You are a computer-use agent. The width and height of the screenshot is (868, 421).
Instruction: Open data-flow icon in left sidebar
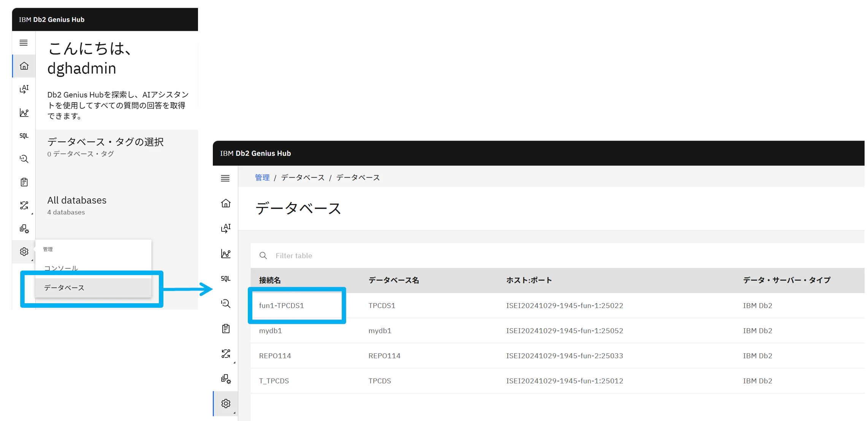(x=24, y=206)
